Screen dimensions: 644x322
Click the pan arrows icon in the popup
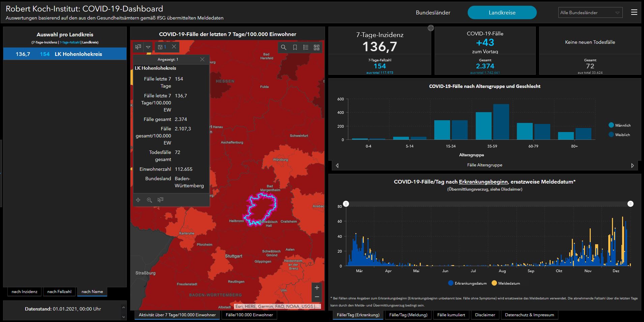(138, 200)
